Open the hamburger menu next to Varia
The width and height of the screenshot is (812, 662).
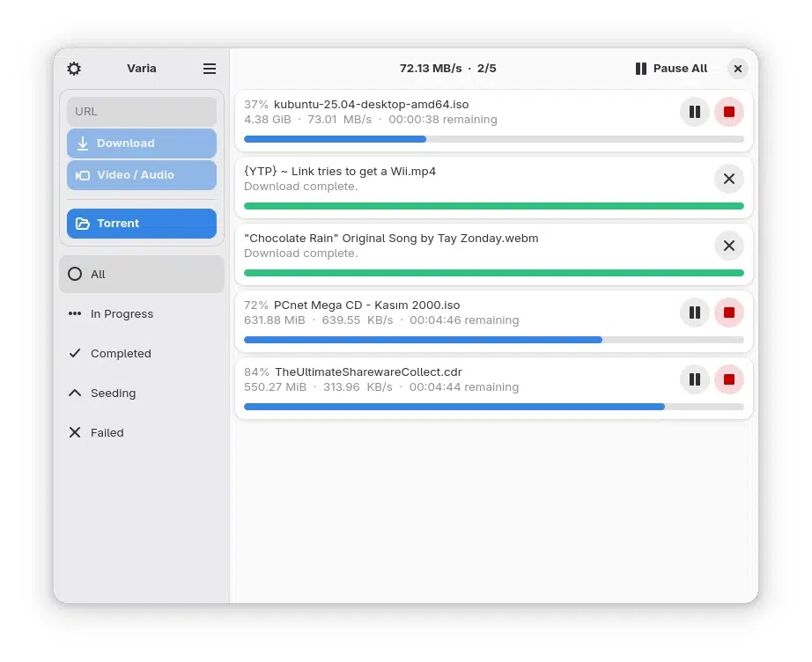pos(210,69)
